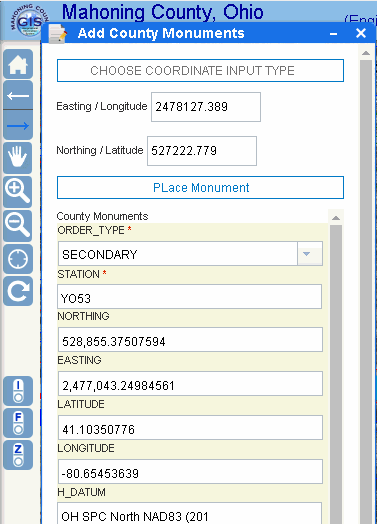Click the Mahoning County, Ohio title text

(x=162, y=12)
